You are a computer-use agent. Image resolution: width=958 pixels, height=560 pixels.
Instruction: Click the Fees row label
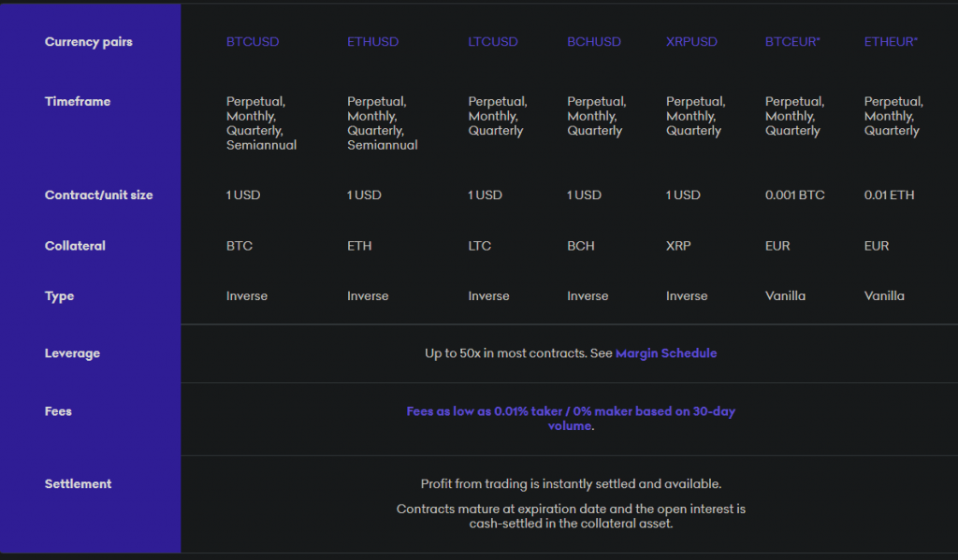(58, 411)
